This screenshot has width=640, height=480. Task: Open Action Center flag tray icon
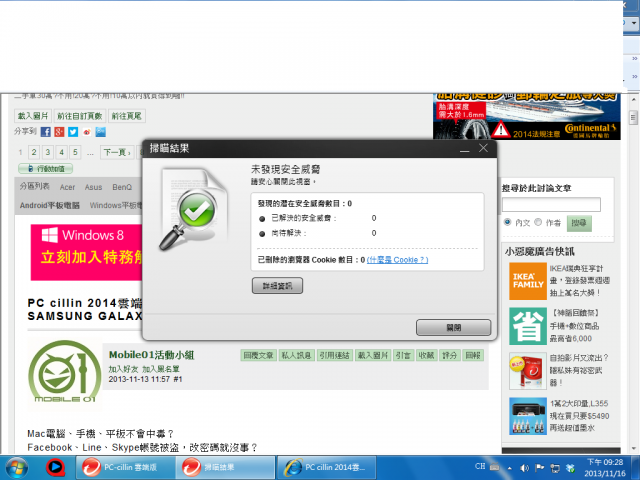[x=540, y=468]
